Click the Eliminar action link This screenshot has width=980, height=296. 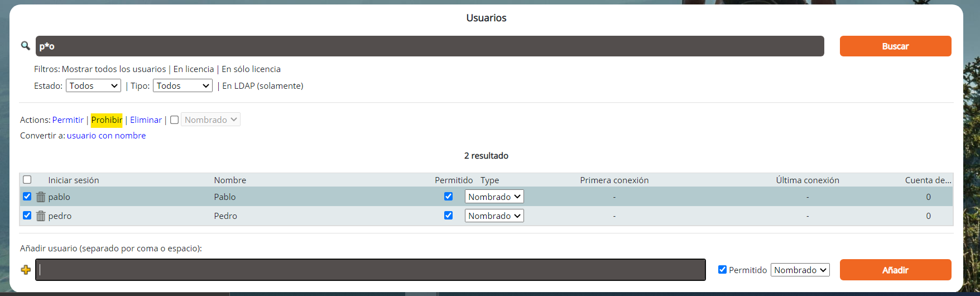tap(146, 120)
